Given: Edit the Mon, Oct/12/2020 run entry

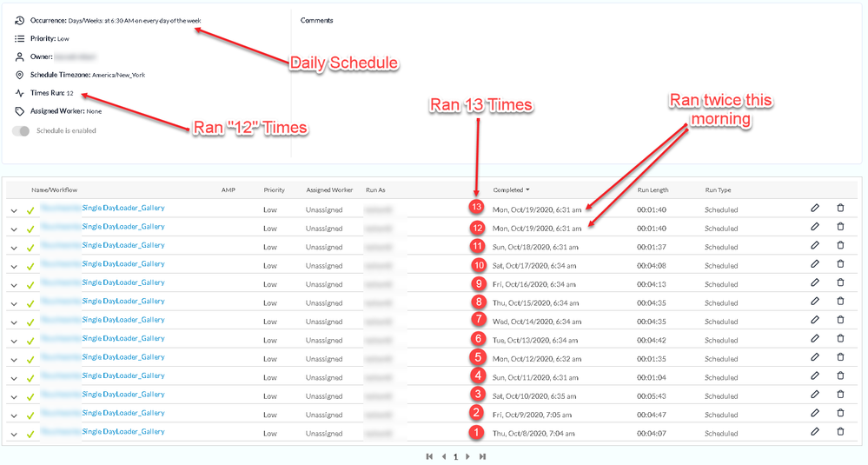Looking at the screenshot, I should pyautogui.click(x=815, y=357).
